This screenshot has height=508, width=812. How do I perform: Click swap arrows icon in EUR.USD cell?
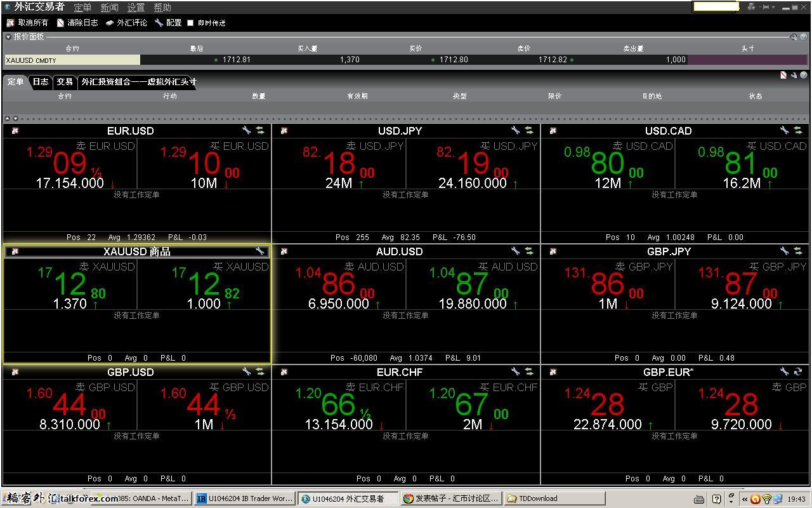point(260,130)
